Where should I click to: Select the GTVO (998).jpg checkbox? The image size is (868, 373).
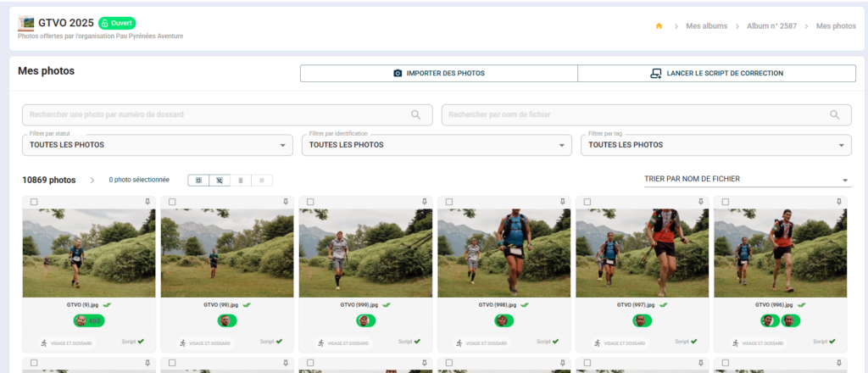click(x=448, y=202)
